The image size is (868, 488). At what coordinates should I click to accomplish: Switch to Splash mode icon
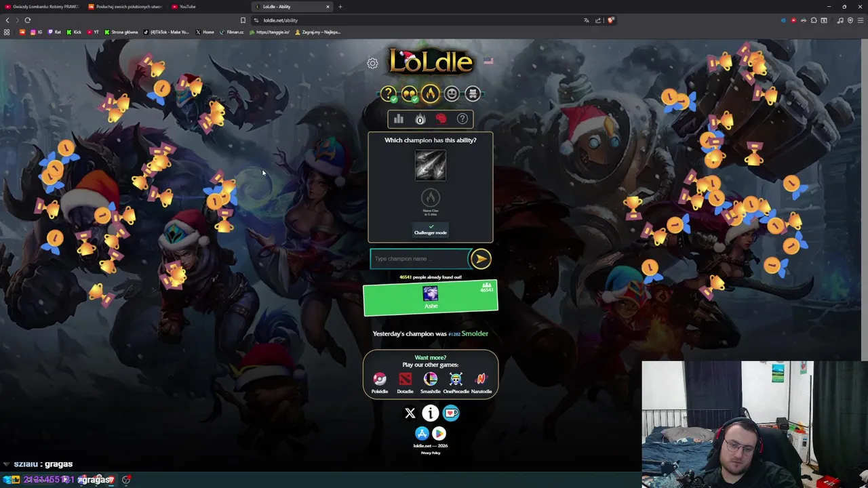pos(473,94)
